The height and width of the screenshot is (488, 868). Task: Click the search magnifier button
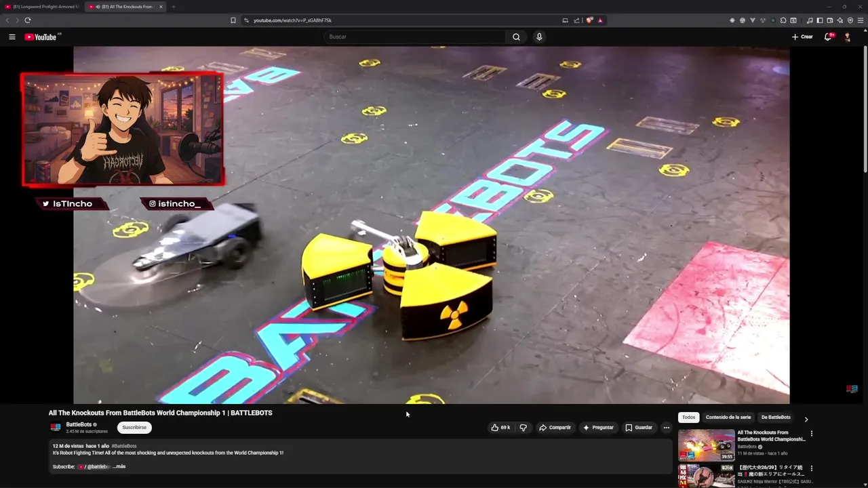coord(516,37)
